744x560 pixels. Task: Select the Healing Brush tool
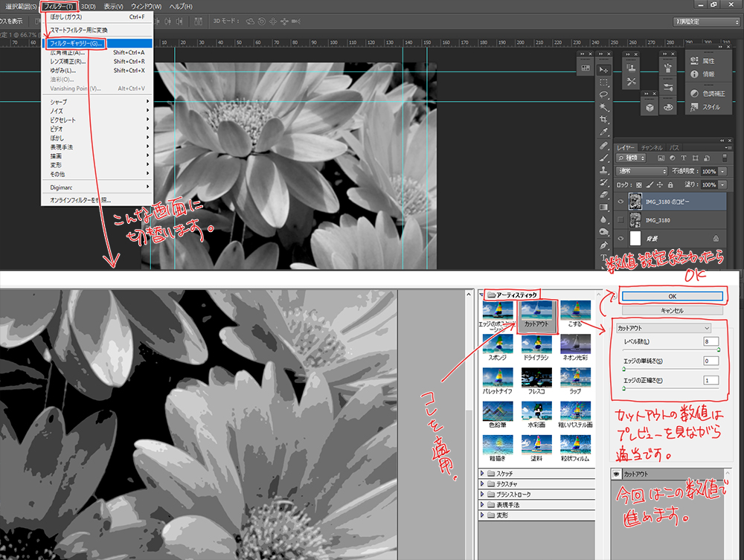(x=603, y=145)
